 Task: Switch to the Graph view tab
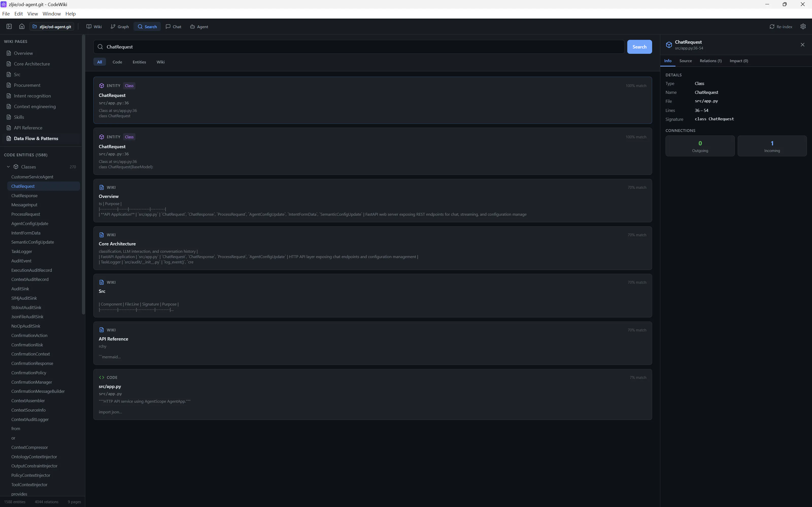[120, 26]
